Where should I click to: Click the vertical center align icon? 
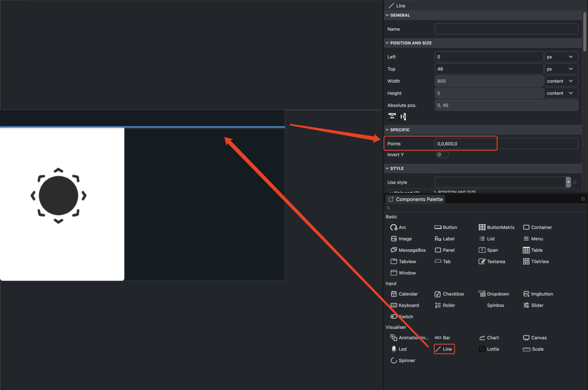(403, 117)
